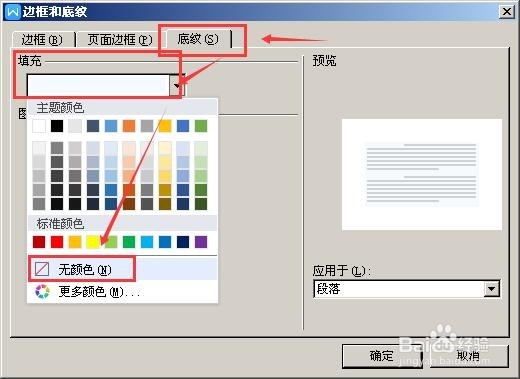Confirm with the 确定 button
Image resolution: width=520 pixels, height=379 pixels.
coord(382,356)
